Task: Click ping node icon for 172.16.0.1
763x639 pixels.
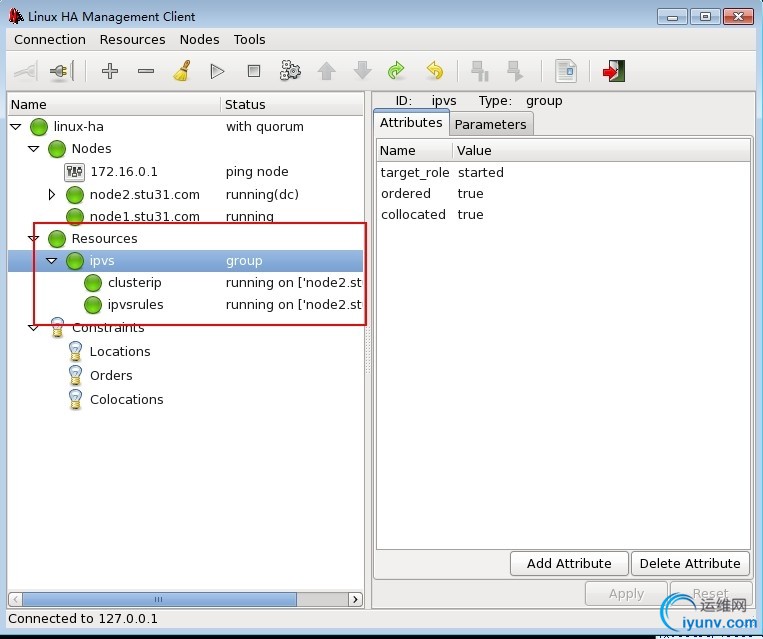Action: (x=74, y=172)
